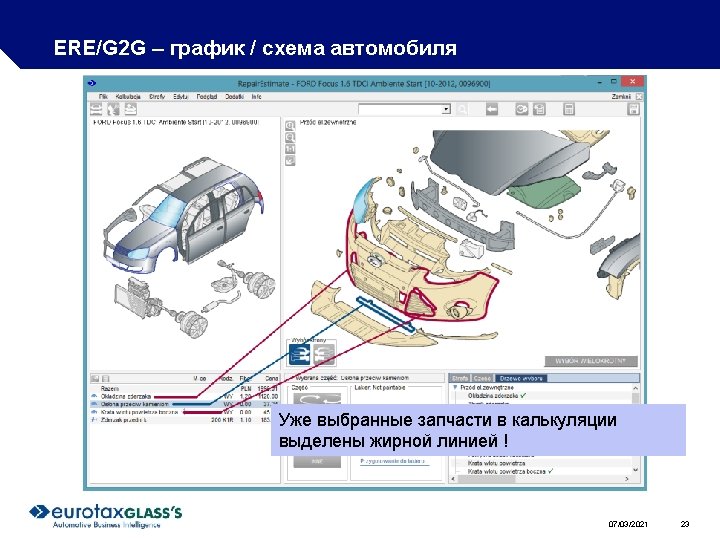Click the replace-part arrows button under Część

[317, 399]
